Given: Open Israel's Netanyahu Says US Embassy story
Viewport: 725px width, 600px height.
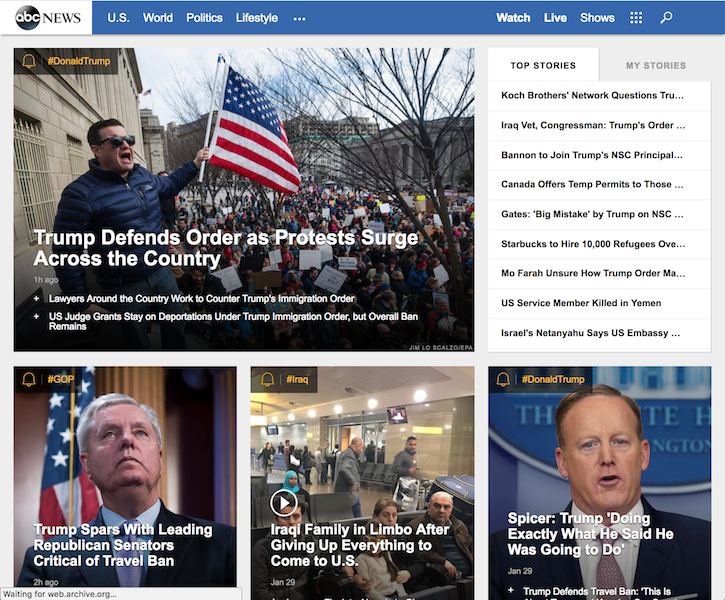Looking at the screenshot, I should click(599, 333).
